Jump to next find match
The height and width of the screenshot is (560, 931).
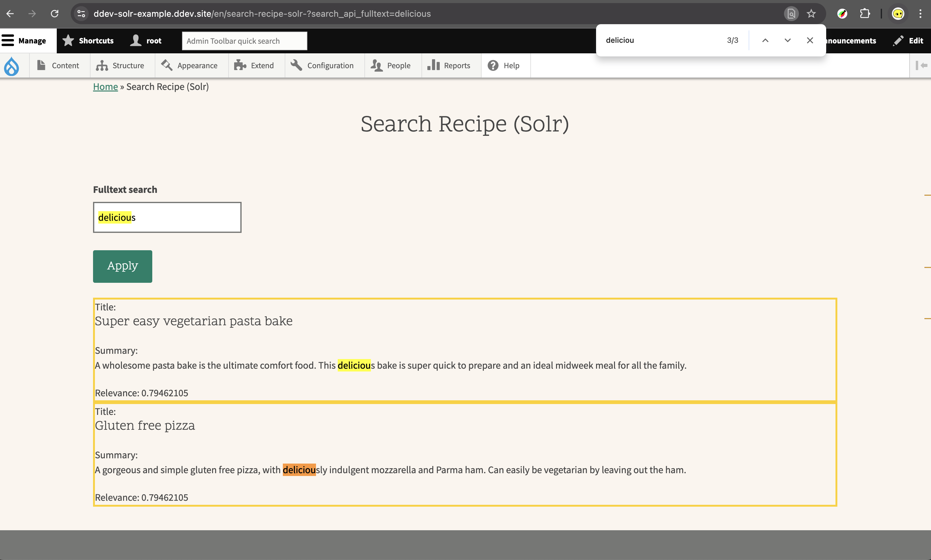pos(787,40)
